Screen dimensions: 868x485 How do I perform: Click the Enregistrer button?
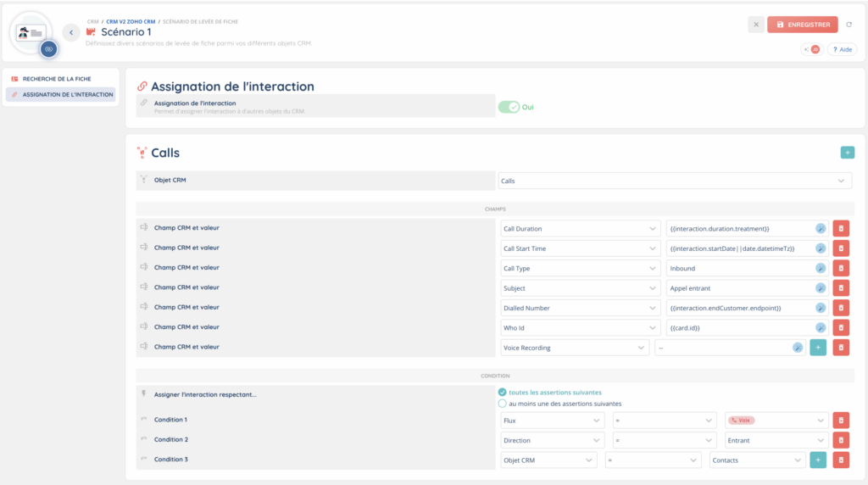click(803, 25)
